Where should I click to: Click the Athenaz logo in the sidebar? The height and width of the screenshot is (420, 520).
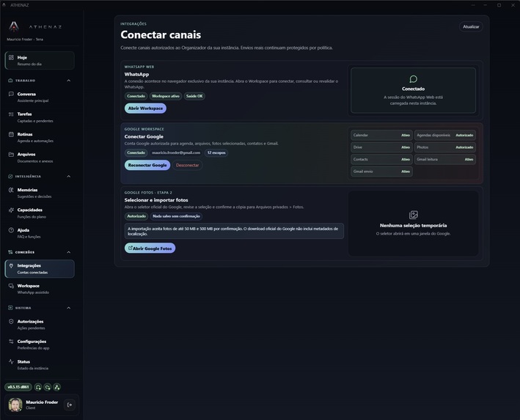14,26
